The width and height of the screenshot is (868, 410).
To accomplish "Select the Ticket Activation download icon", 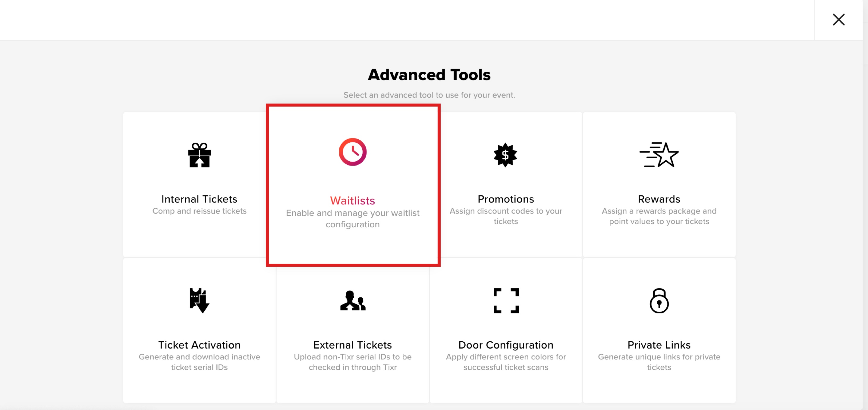I will click(200, 301).
